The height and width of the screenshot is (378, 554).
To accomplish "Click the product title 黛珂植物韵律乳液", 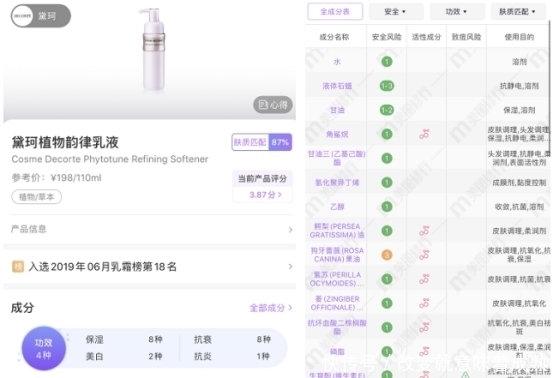I will coord(65,142).
